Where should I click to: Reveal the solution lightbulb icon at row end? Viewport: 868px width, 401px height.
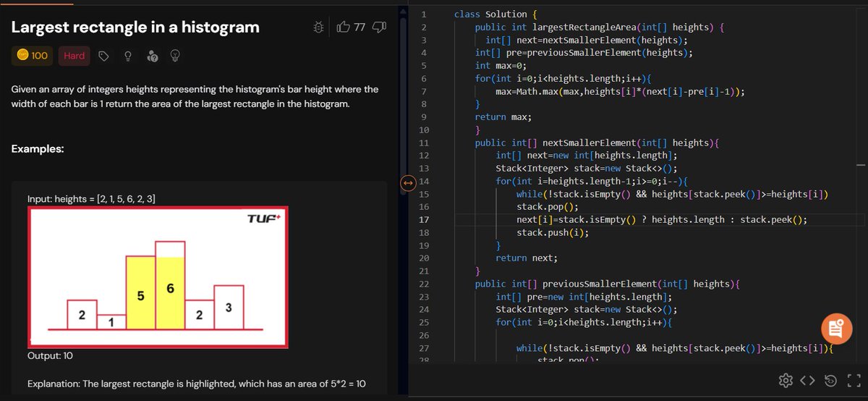174,56
